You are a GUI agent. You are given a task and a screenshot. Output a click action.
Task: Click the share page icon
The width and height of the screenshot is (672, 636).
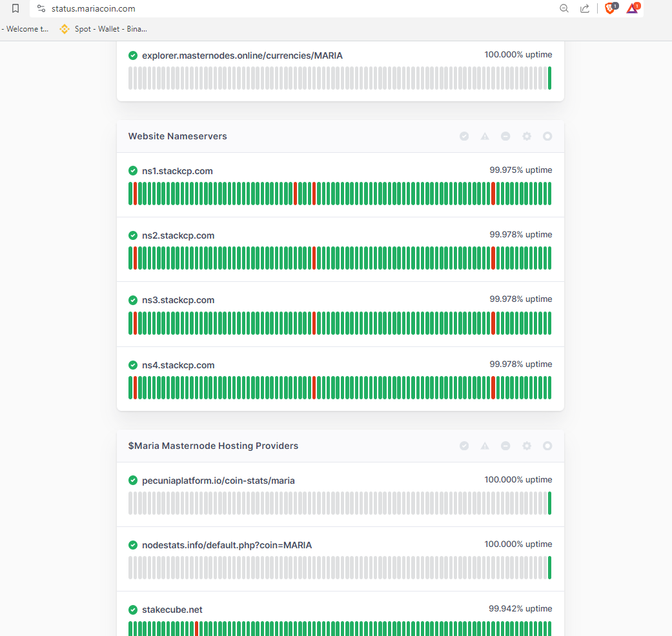(585, 8)
